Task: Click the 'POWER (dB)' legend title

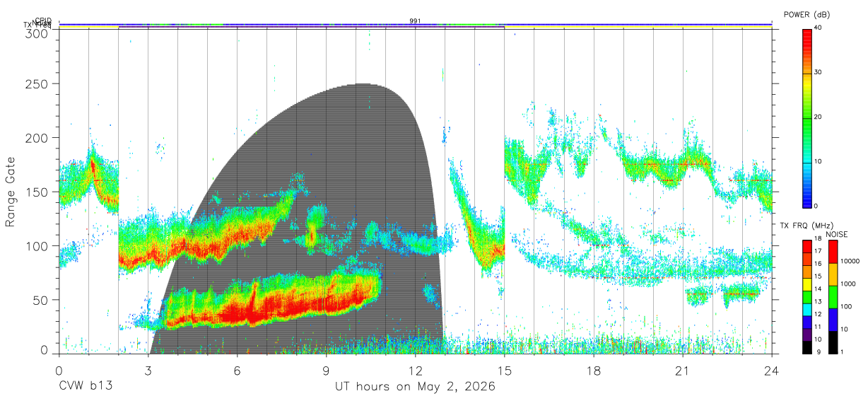Action: pos(807,14)
